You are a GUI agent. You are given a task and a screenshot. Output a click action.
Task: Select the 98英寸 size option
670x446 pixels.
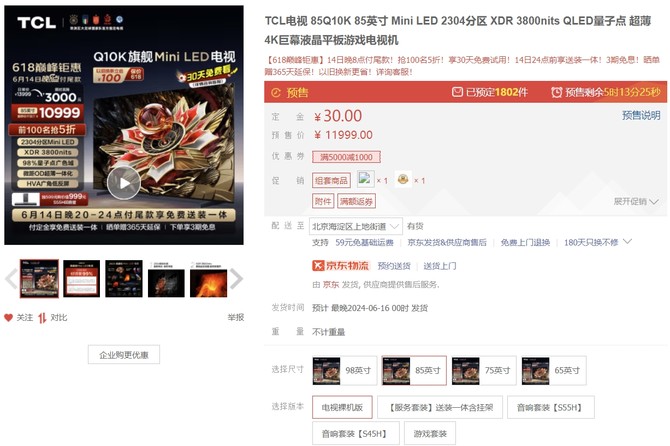coord(345,370)
